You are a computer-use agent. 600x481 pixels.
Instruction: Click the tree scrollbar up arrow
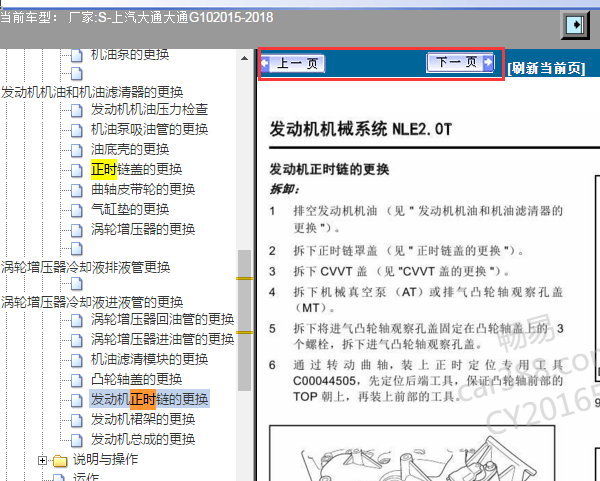(244, 58)
